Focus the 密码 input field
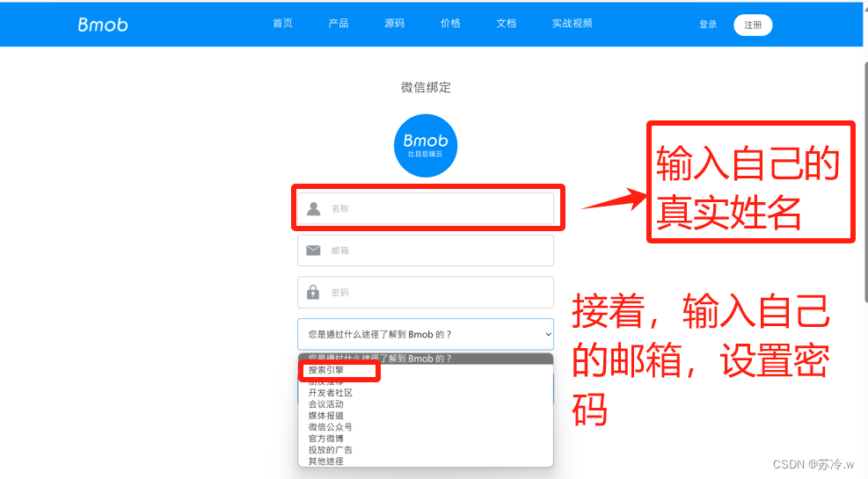 tap(426, 292)
